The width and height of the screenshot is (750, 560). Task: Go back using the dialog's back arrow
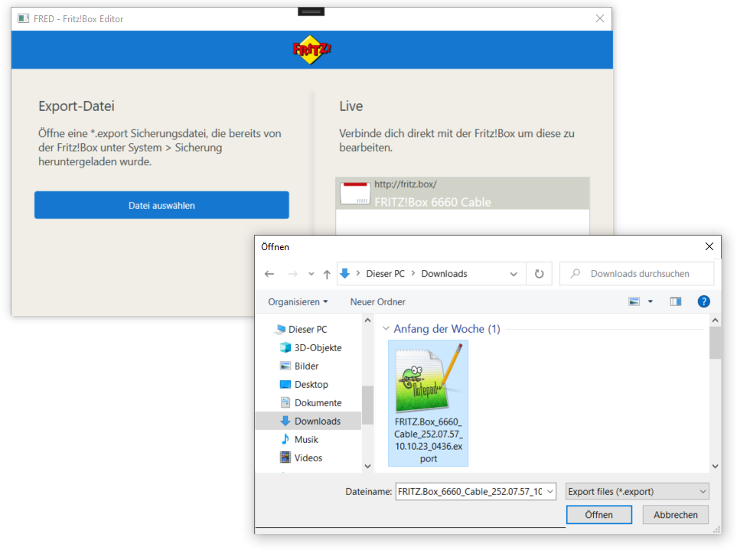pos(269,274)
